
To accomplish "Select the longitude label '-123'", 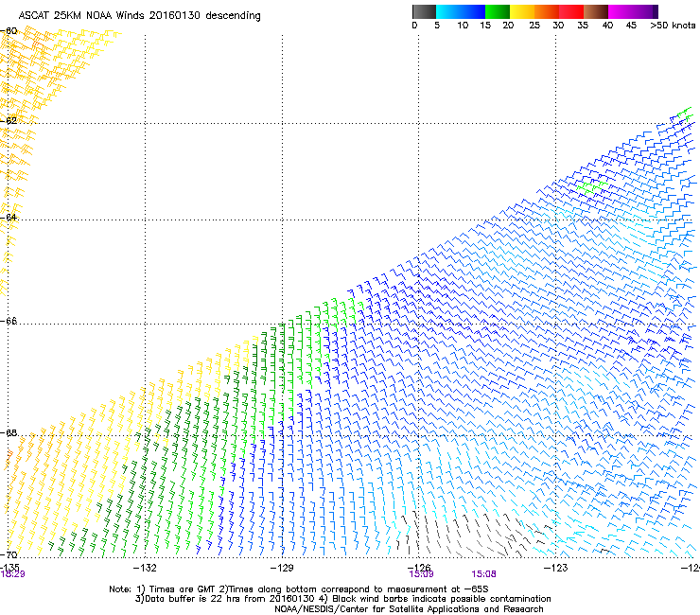I will click(x=555, y=568).
